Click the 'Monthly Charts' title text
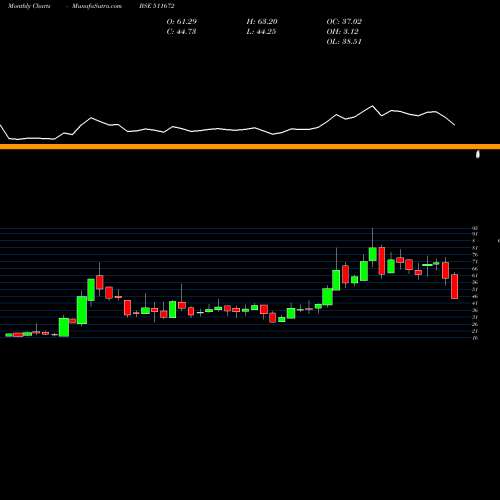This screenshot has height=500, width=500. pyautogui.click(x=29, y=6)
